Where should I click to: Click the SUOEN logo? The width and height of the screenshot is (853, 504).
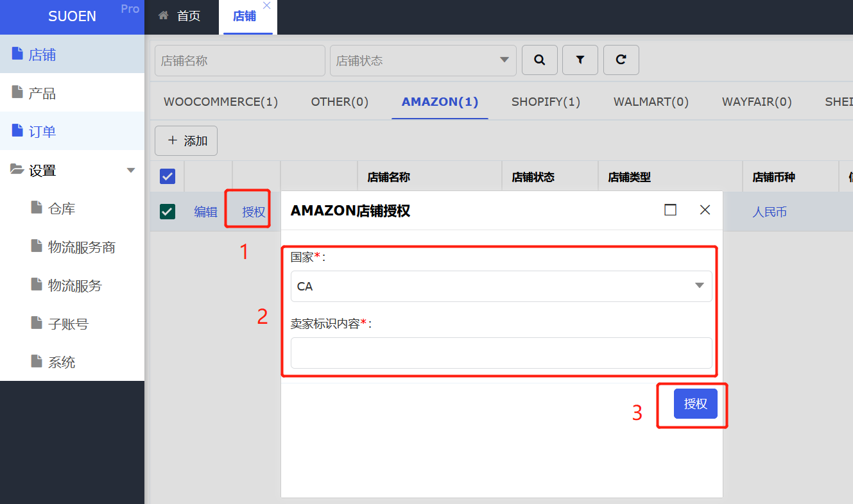tap(72, 17)
